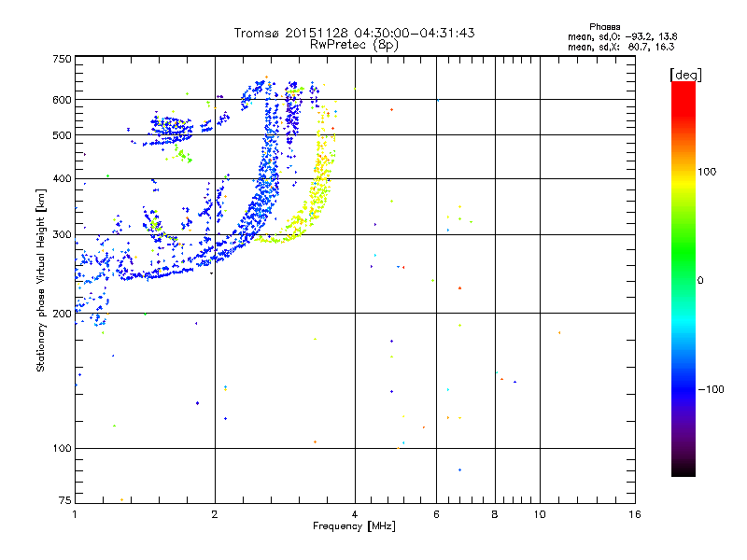Click the y-axis title 'Stationary phase Virtual Height [km]'
Screen dimensions: 747x560
tap(40, 280)
